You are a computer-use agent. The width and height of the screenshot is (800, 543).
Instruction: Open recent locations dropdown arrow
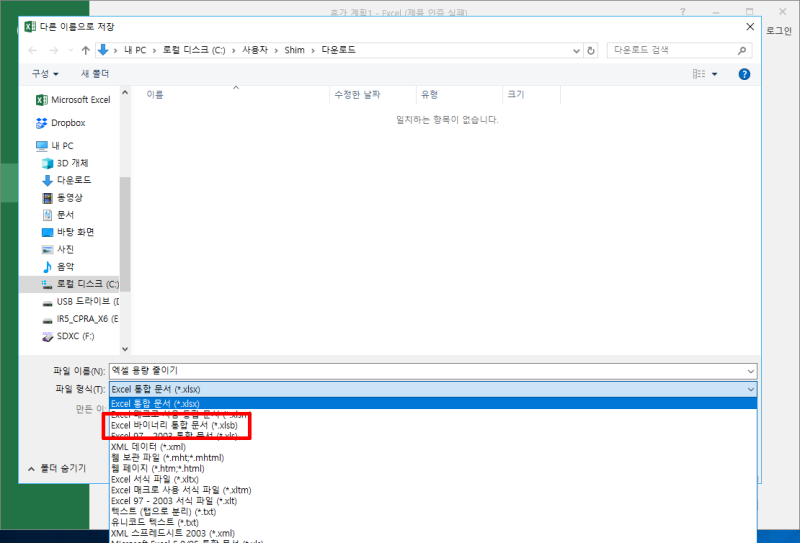71,50
